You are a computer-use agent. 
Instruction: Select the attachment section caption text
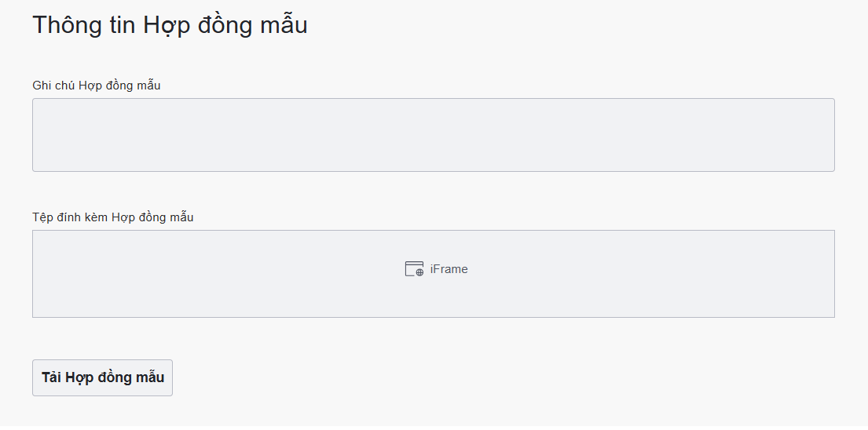[x=113, y=217]
